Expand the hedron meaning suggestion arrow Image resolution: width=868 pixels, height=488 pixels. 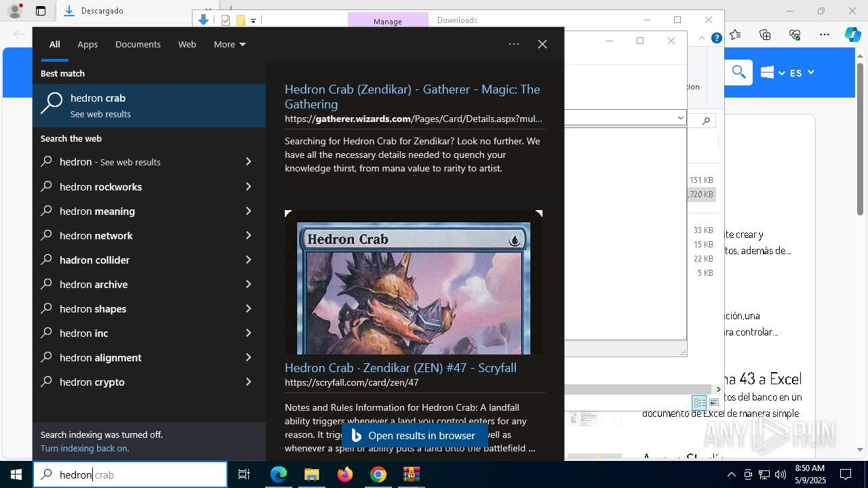pos(248,211)
